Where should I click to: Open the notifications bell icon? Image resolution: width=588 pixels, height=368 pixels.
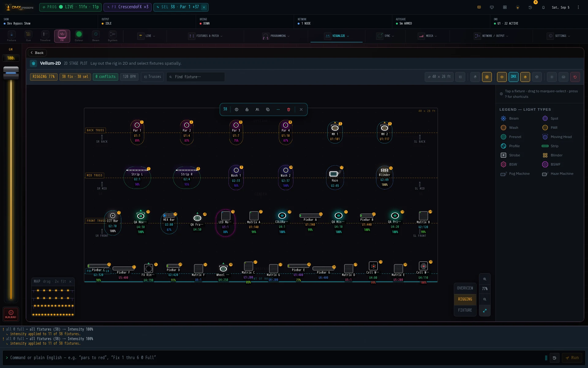coord(543,7)
